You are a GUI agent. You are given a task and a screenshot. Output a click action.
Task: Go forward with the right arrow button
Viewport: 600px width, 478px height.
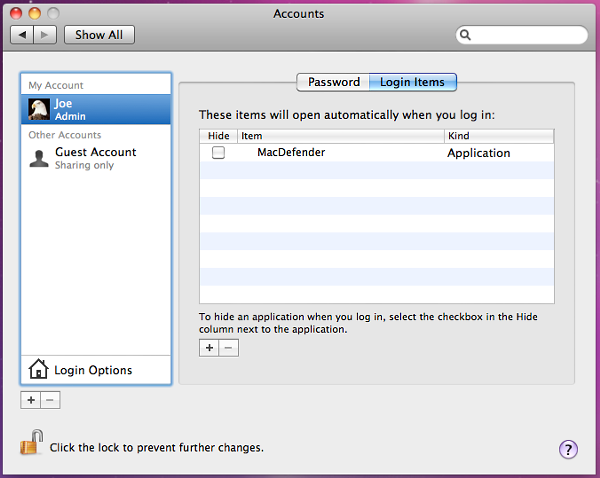click(46, 35)
